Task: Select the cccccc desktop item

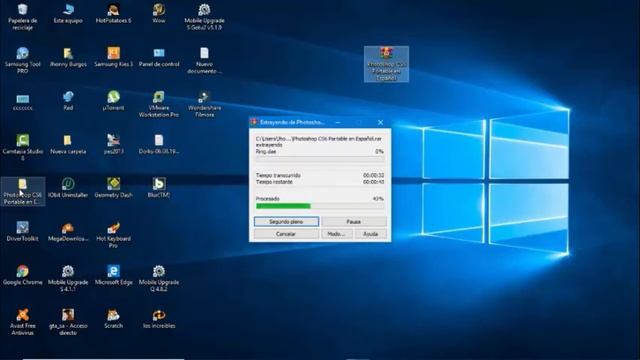Action: [22, 101]
